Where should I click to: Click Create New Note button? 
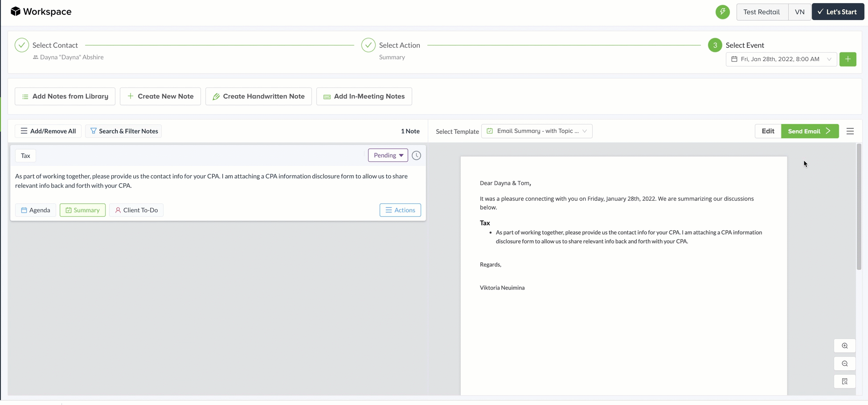click(x=160, y=96)
